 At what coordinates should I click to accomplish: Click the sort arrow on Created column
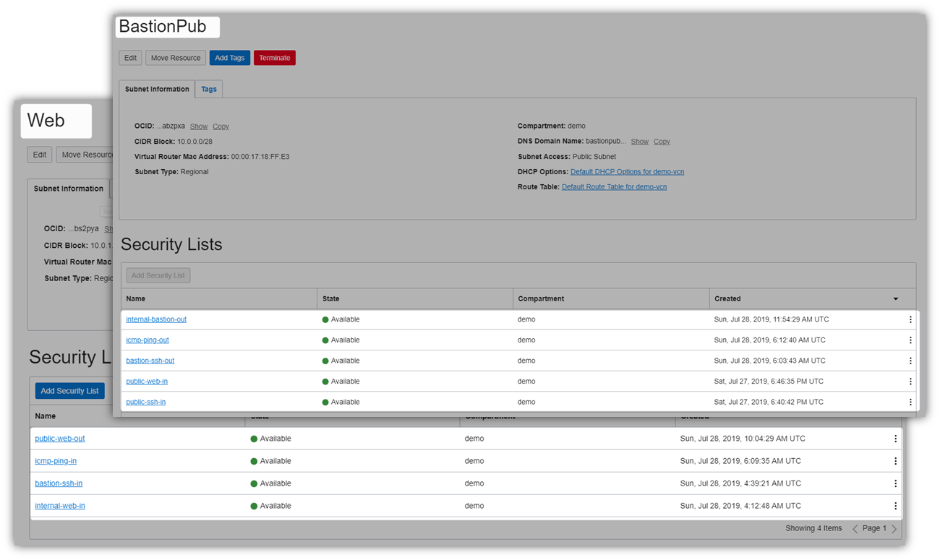tap(895, 298)
